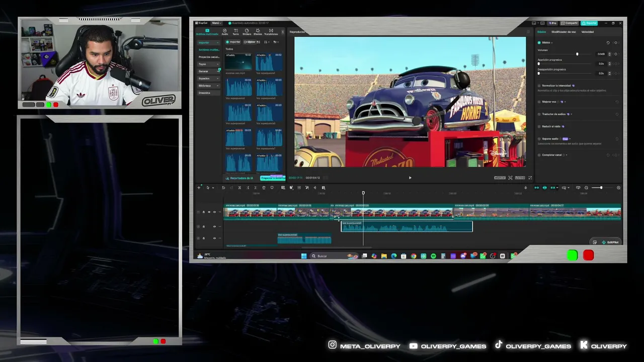This screenshot has width=644, height=362.
Task: Enable the Traductor de audios checkbox
Action: coord(539,114)
